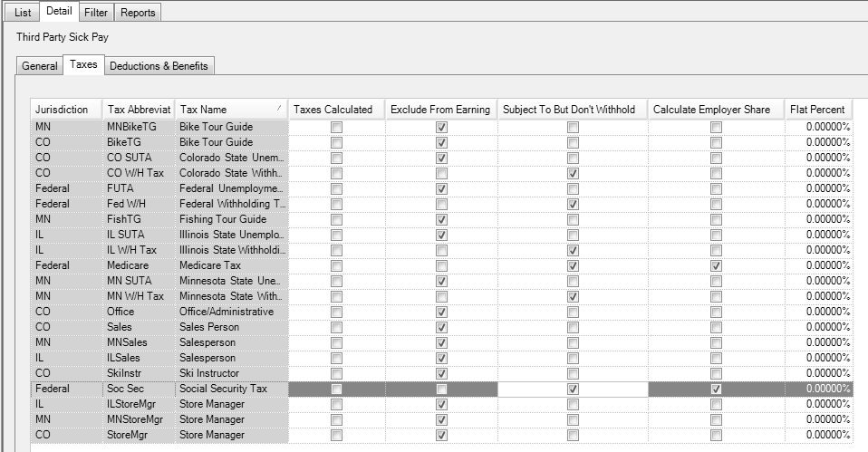
Task: Tick Calculate Employer Share for MN SUTA
Action: pos(716,281)
